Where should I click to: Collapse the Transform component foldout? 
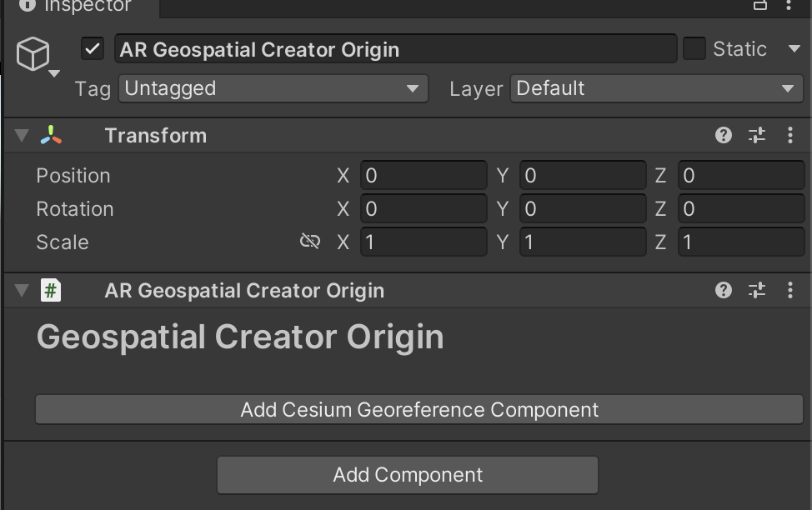(20, 135)
